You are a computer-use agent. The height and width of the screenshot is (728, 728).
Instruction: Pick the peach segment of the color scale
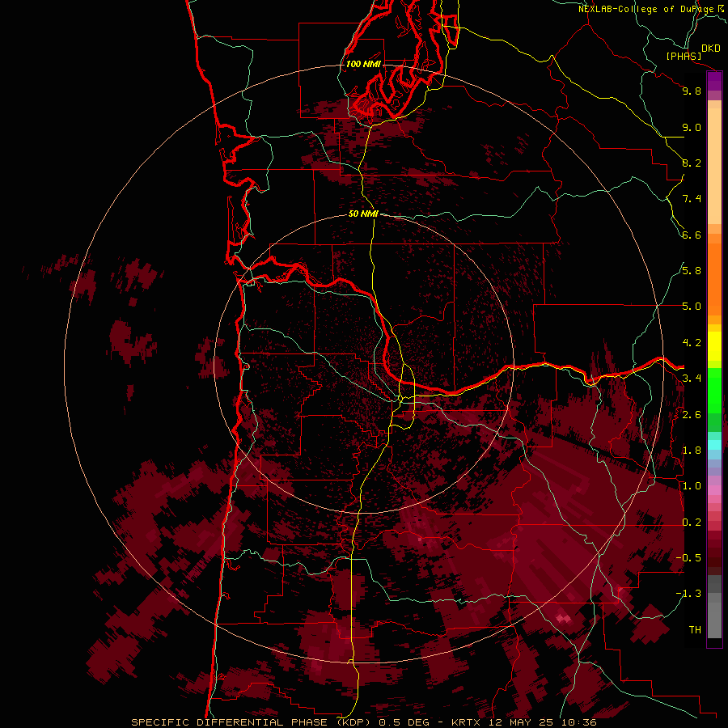714,166
